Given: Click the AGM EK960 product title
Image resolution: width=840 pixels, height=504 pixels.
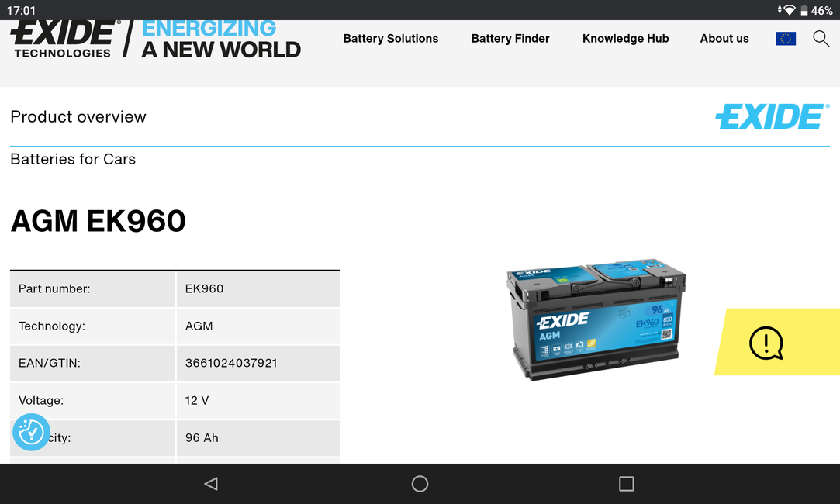Looking at the screenshot, I should click(98, 221).
